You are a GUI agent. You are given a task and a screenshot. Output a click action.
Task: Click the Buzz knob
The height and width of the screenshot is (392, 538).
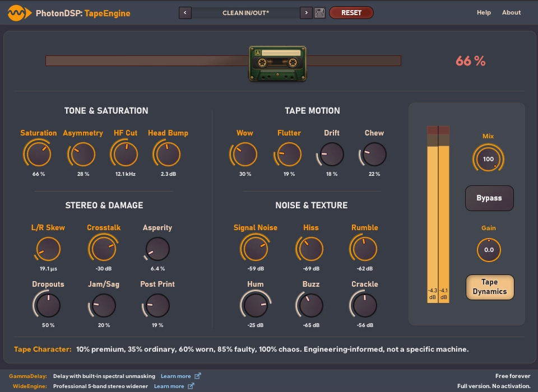click(311, 306)
